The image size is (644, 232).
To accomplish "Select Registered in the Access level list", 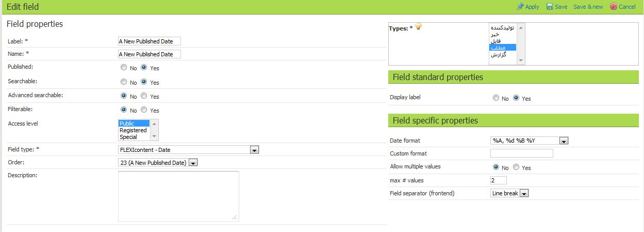I will (x=134, y=130).
